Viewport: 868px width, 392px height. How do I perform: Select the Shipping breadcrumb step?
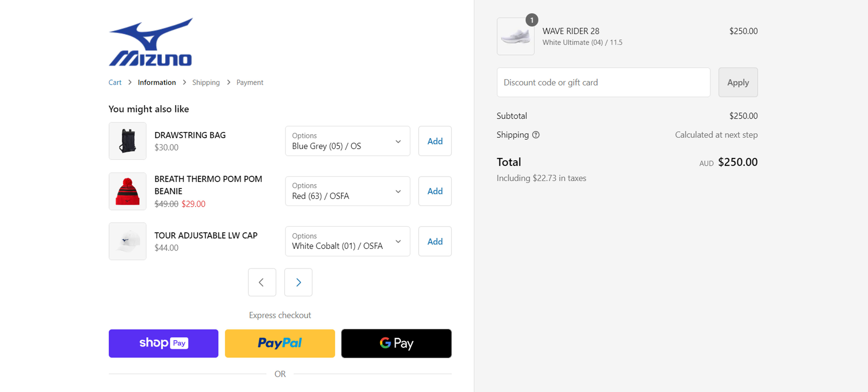tap(206, 82)
